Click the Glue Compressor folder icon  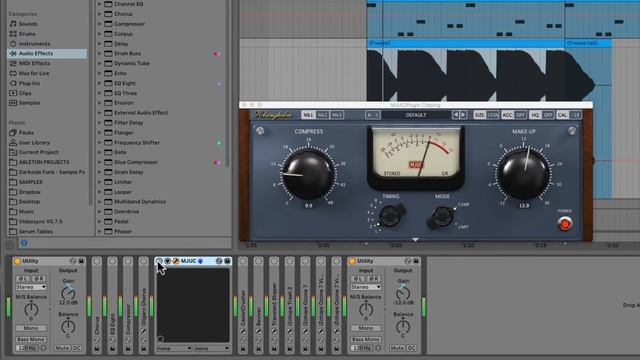tap(108, 162)
